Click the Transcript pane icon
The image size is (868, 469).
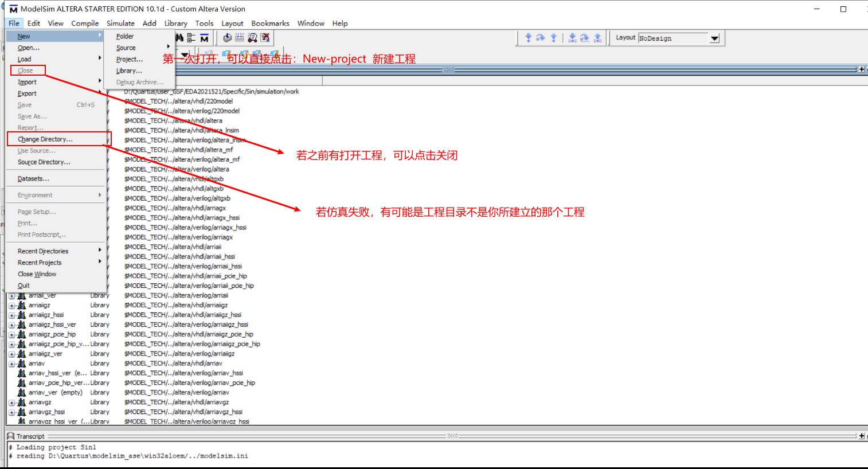(10, 436)
